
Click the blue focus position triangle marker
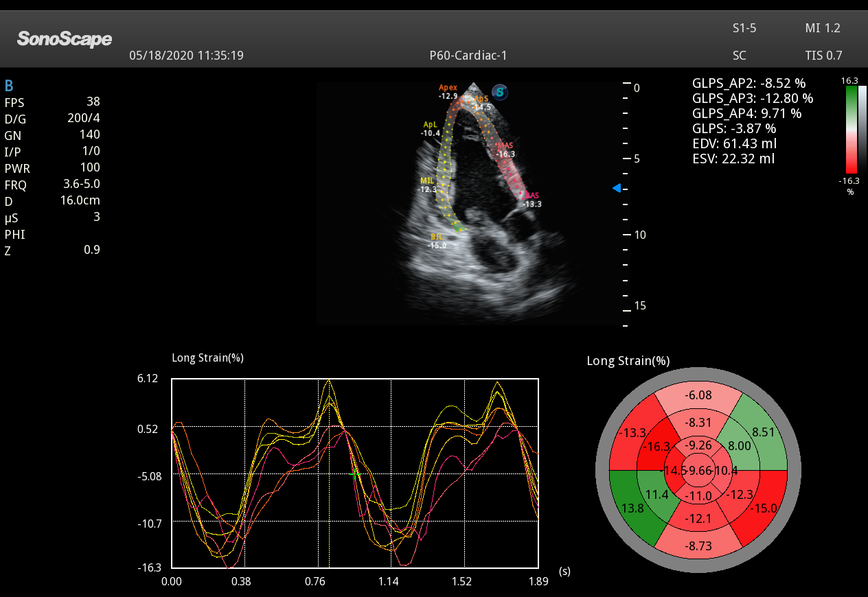(617, 188)
